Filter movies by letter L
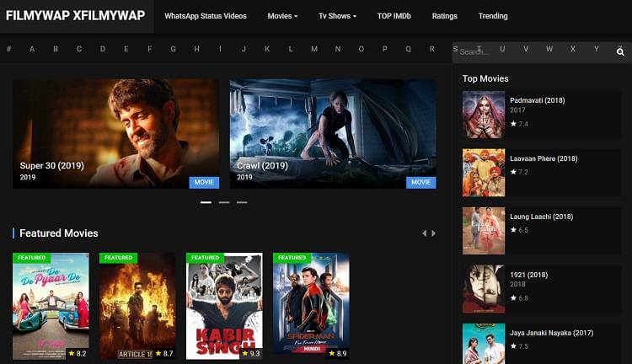 click(291, 49)
